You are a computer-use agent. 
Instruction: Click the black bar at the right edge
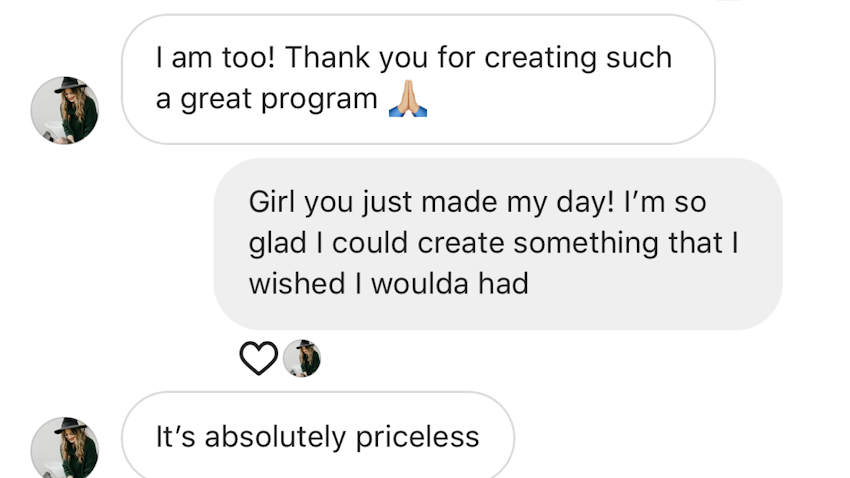tap(820, 239)
